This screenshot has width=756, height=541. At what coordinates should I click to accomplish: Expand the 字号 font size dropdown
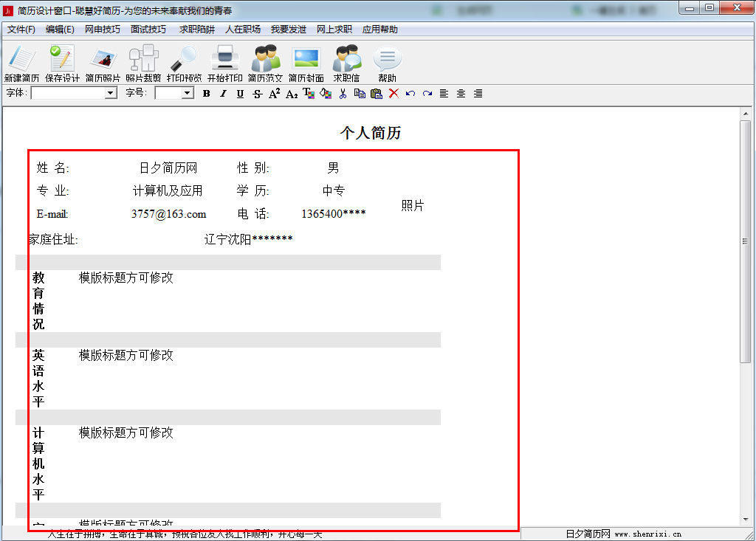187,93
